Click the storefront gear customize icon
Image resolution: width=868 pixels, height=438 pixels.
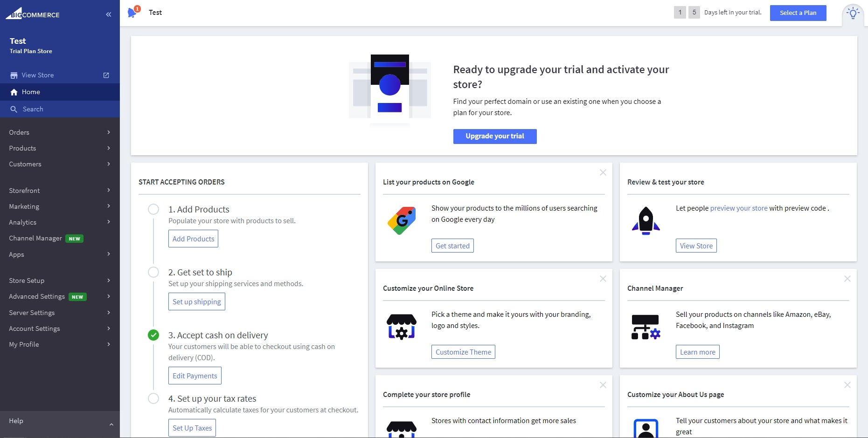[x=402, y=327]
